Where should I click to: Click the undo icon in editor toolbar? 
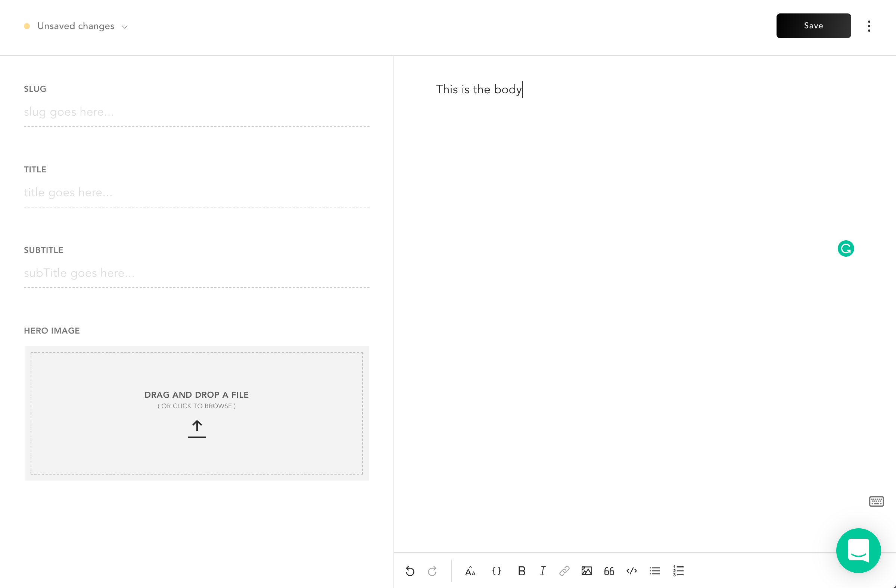click(x=410, y=571)
